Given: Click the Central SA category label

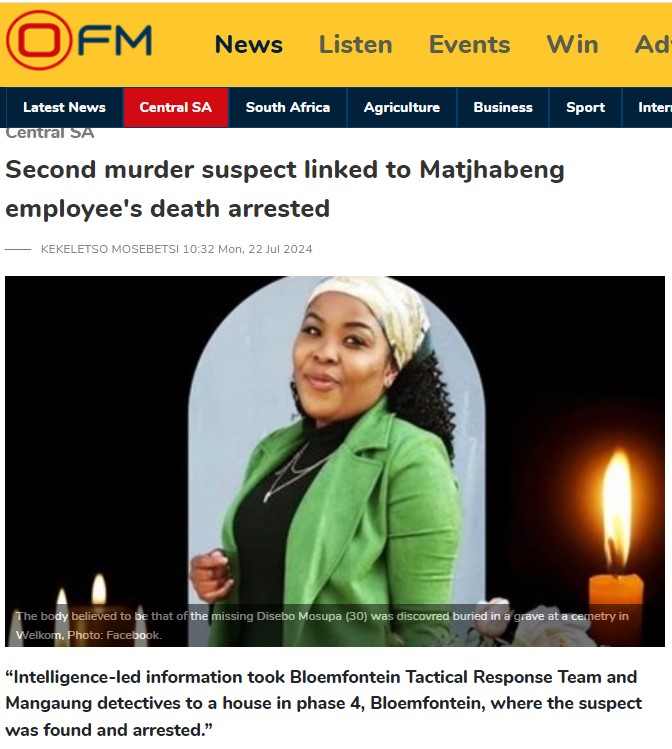Looking at the screenshot, I should click(x=50, y=133).
